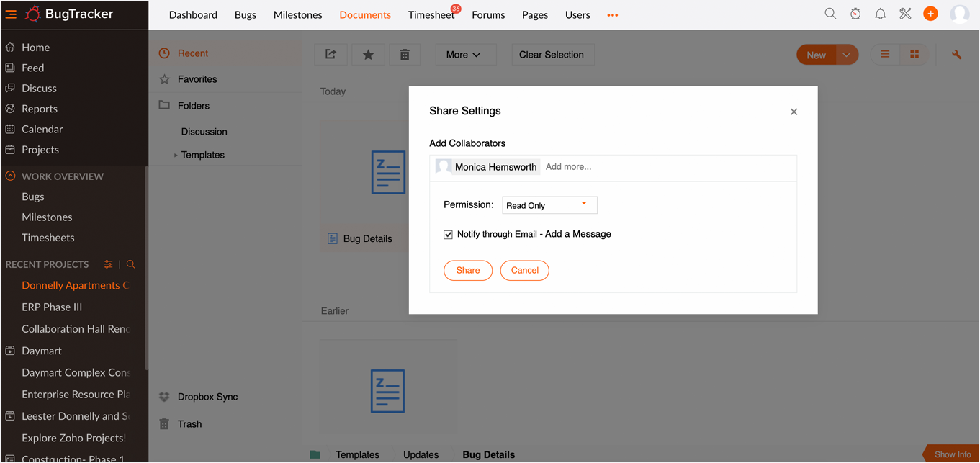Open notifications bell icon

click(880, 14)
